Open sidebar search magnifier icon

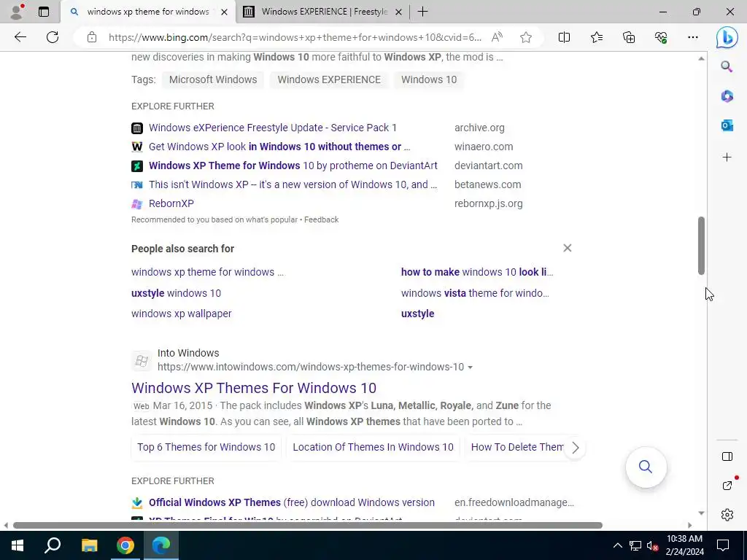coord(727,66)
